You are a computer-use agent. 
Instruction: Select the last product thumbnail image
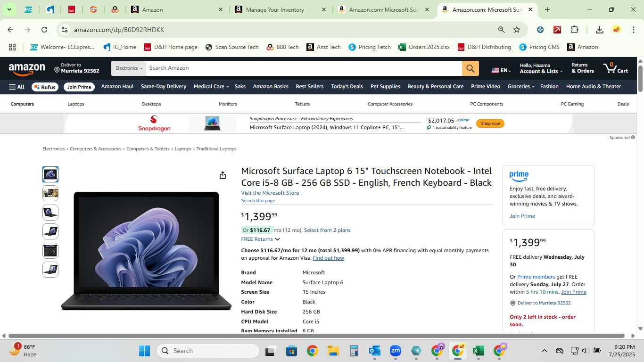tap(50, 270)
